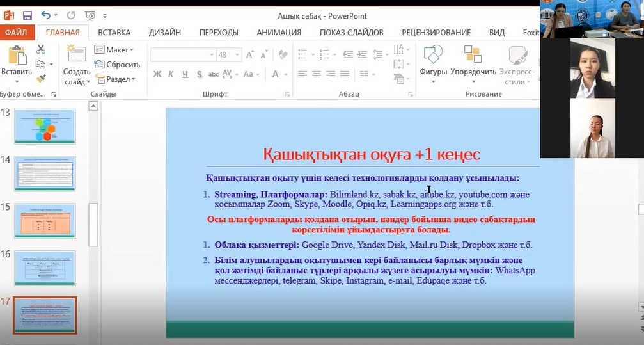Open the ПОКАЗ СЛАЙДОВ tab
The height and width of the screenshot is (345, 644).
coord(351,32)
